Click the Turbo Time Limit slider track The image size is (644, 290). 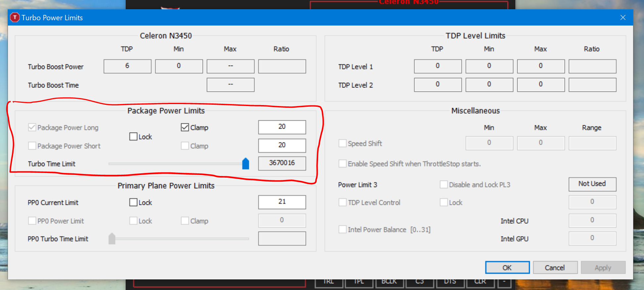click(179, 164)
